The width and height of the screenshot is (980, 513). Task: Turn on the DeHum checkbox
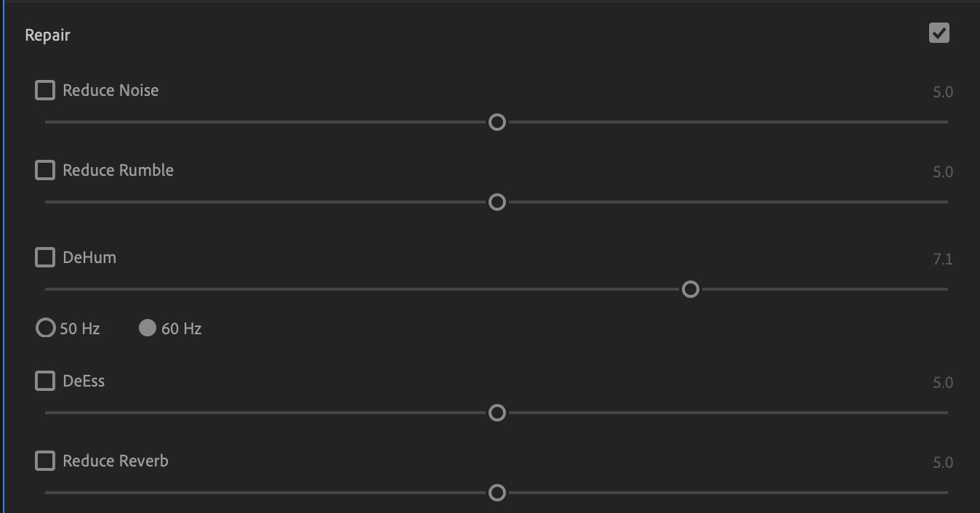[x=45, y=257]
